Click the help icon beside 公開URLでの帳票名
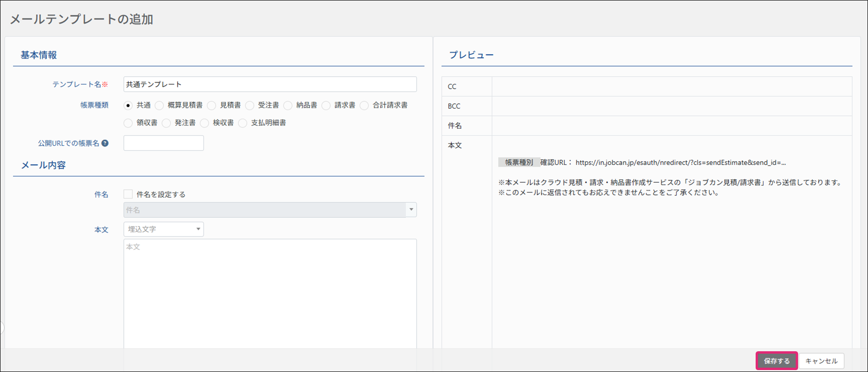 click(105, 143)
